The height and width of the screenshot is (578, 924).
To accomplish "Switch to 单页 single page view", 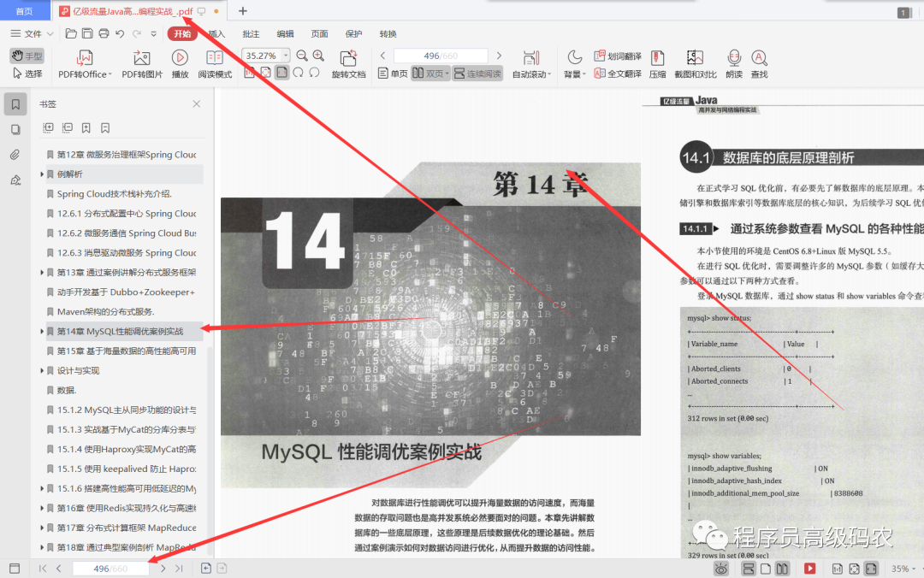I will [x=393, y=73].
